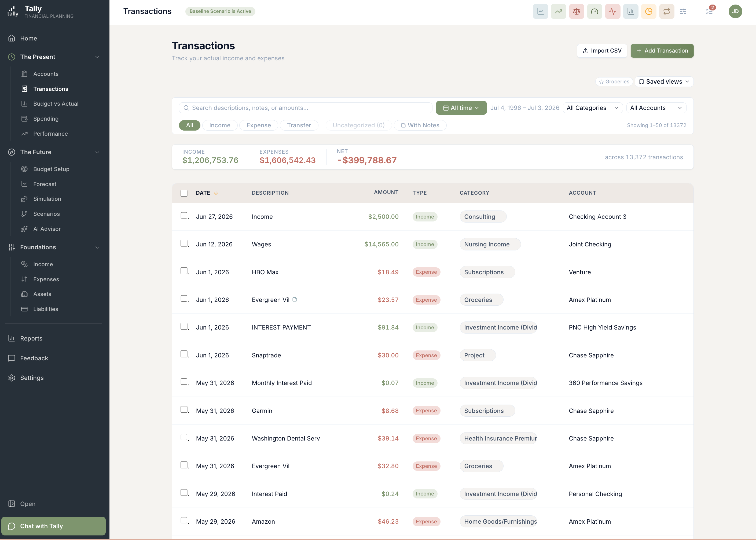Screen dimensions: 756x540
Task: Sort by the AMOUNT column header
Action: pos(386,192)
